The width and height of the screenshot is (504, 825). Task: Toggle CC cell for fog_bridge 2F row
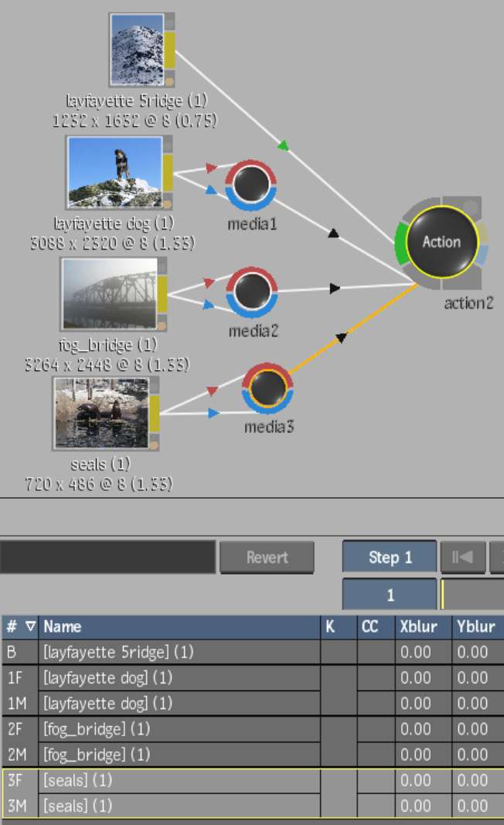coord(376,729)
